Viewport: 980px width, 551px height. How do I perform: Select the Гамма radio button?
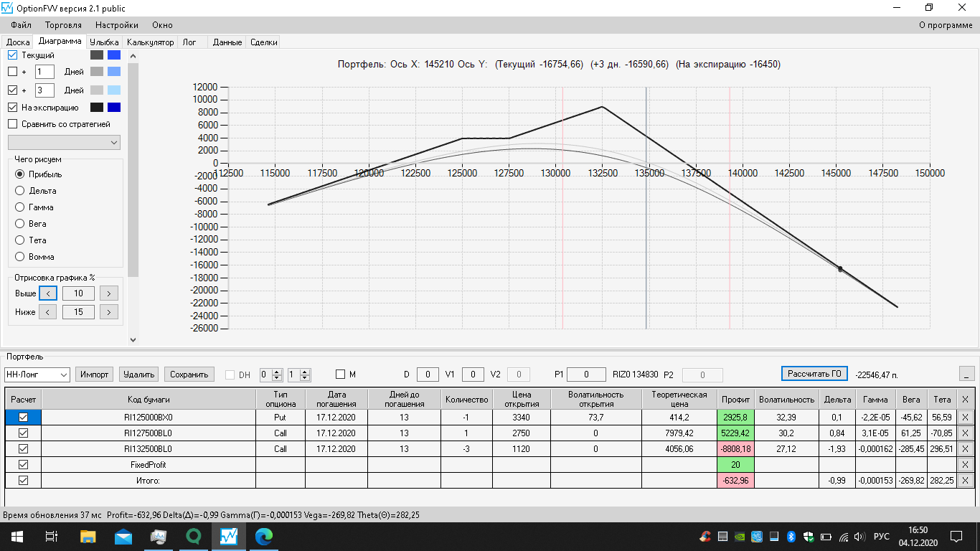[20, 207]
